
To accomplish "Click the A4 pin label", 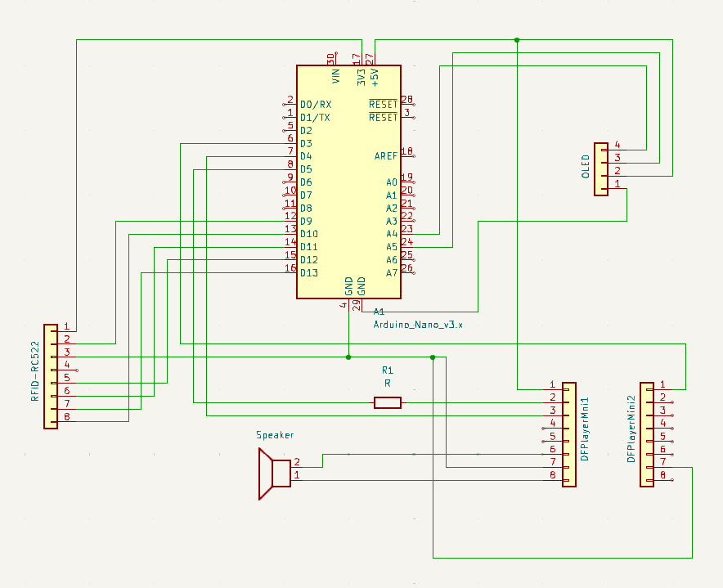I will coord(392,234).
